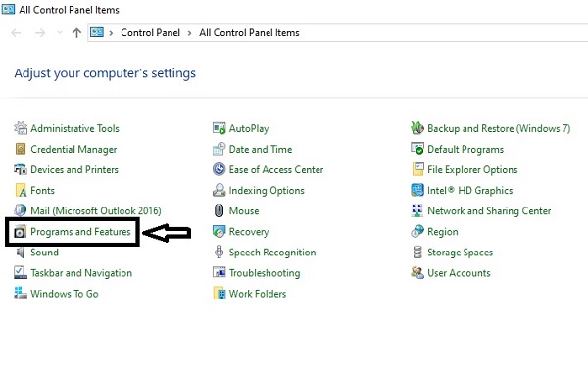Click the Backup and Restore icon
This screenshot has width=588, height=368.
click(x=417, y=128)
